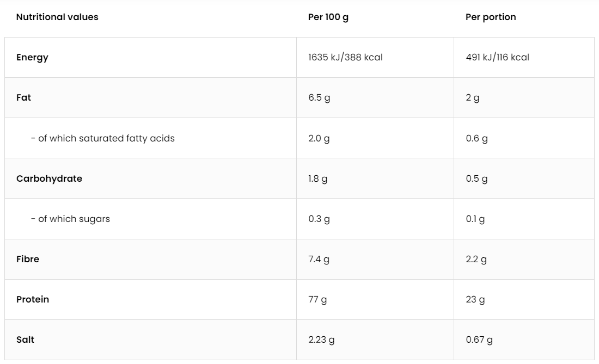The image size is (599, 364).
Task: Click the "Per portion" column header
Action: point(491,17)
